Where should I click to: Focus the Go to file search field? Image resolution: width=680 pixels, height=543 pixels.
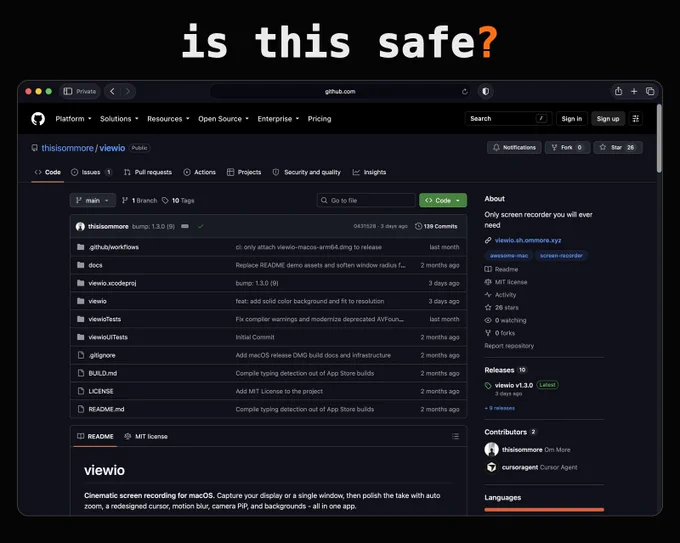click(x=366, y=200)
